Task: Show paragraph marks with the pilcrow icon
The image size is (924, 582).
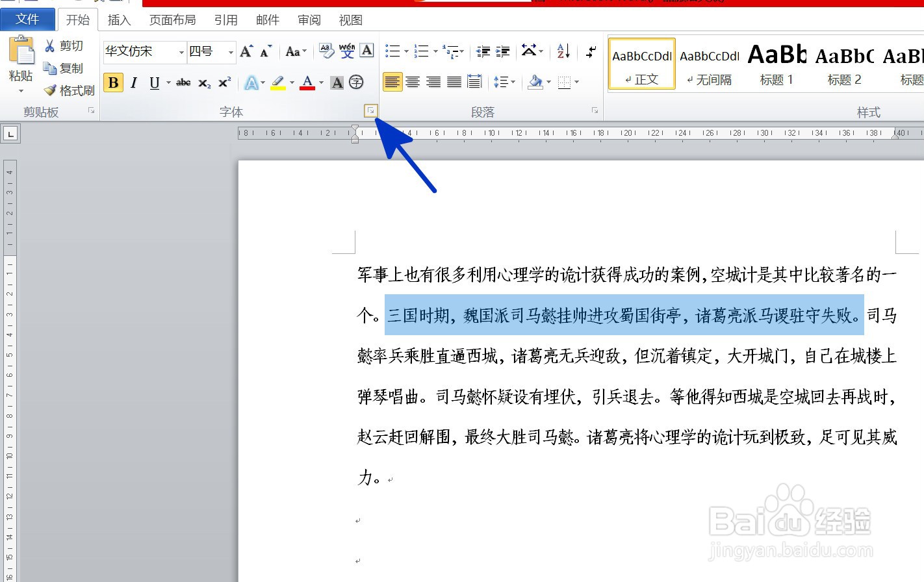Action: (x=590, y=51)
